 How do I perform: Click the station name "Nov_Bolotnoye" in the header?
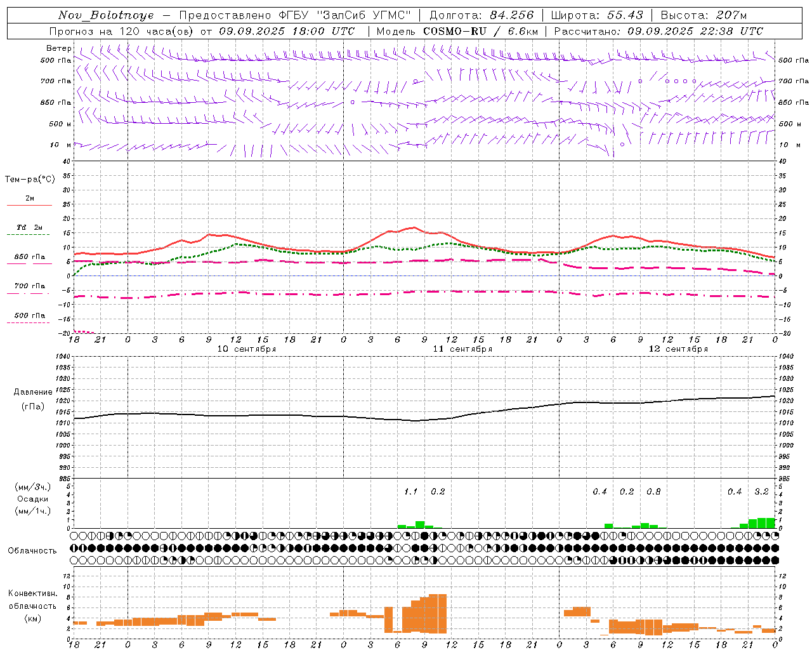coord(106,15)
